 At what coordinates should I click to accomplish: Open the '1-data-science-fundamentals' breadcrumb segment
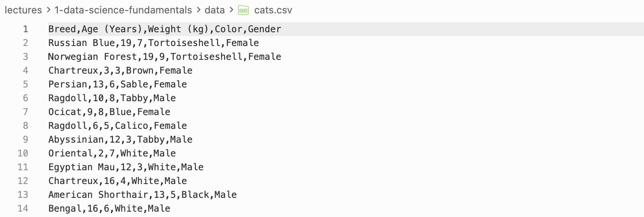(123, 10)
